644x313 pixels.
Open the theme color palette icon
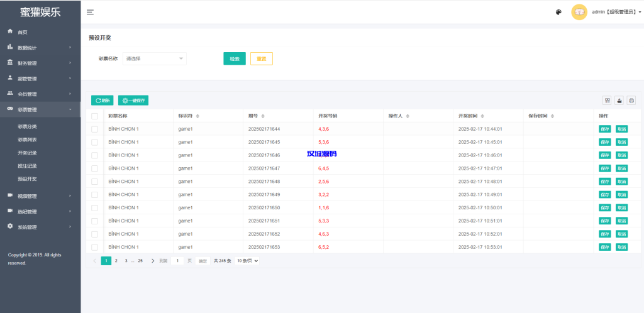pyautogui.click(x=558, y=12)
